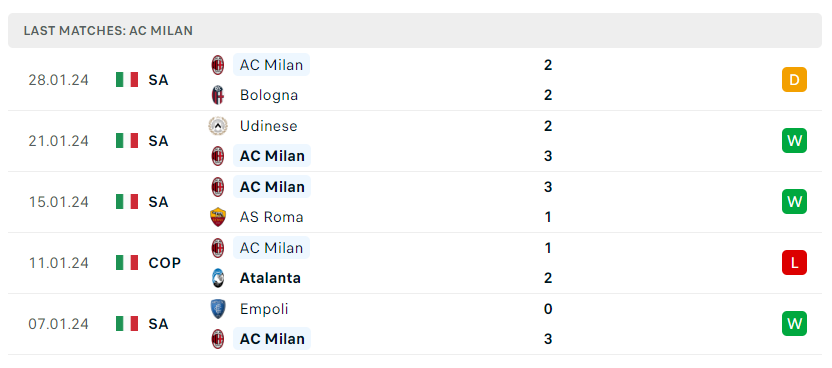Open the orange D draw result badge
Image resolution: width=832 pixels, height=368 pixels.
(794, 80)
